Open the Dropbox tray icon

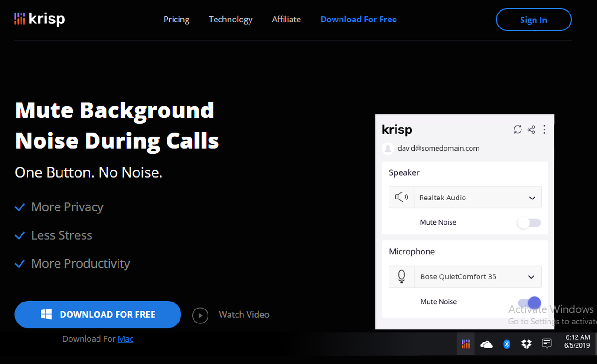pyautogui.click(x=527, y=344)
